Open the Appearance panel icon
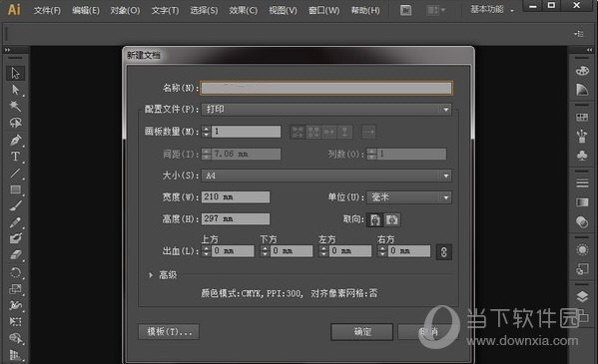The width and height of the screenshot is (598, 364). (582, 250)
